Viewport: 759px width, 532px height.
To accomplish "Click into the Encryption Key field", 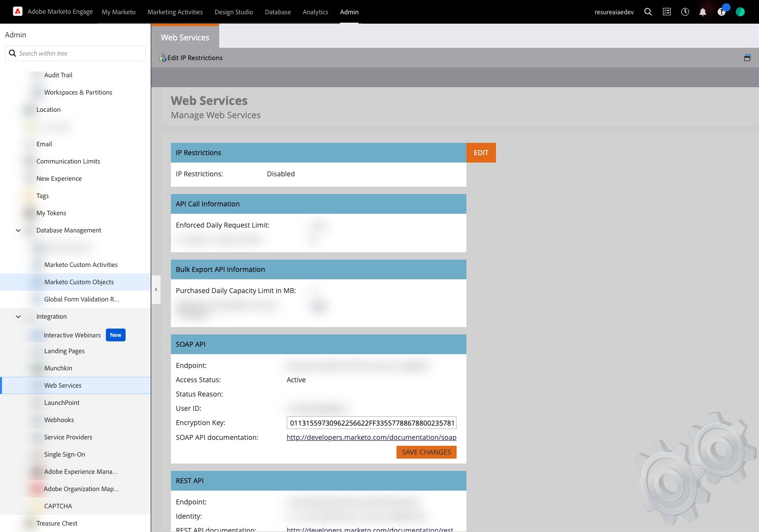I will 371,423.
